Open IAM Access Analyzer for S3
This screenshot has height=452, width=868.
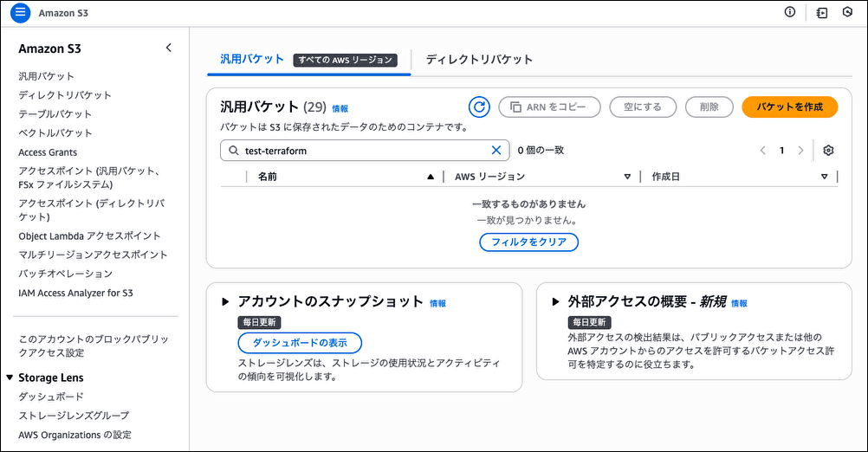point(76,294)
